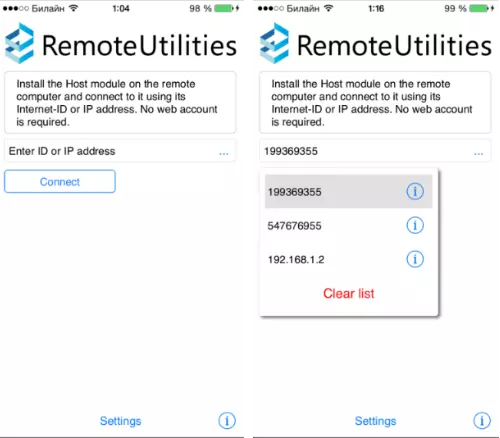Tap the info icon at the bottom of the right screen
The height and width of the screenshot is (438, 500).
[482, 421]
